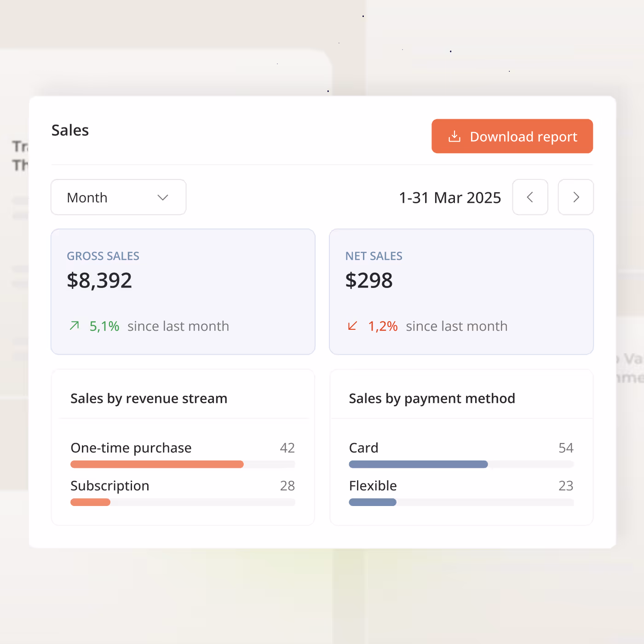Click the NET SALES label

coord(374,256)
